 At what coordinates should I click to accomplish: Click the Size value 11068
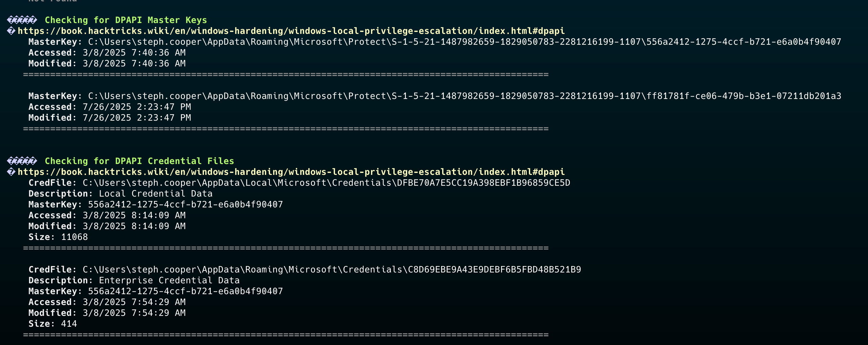click(x=74, y=237)
